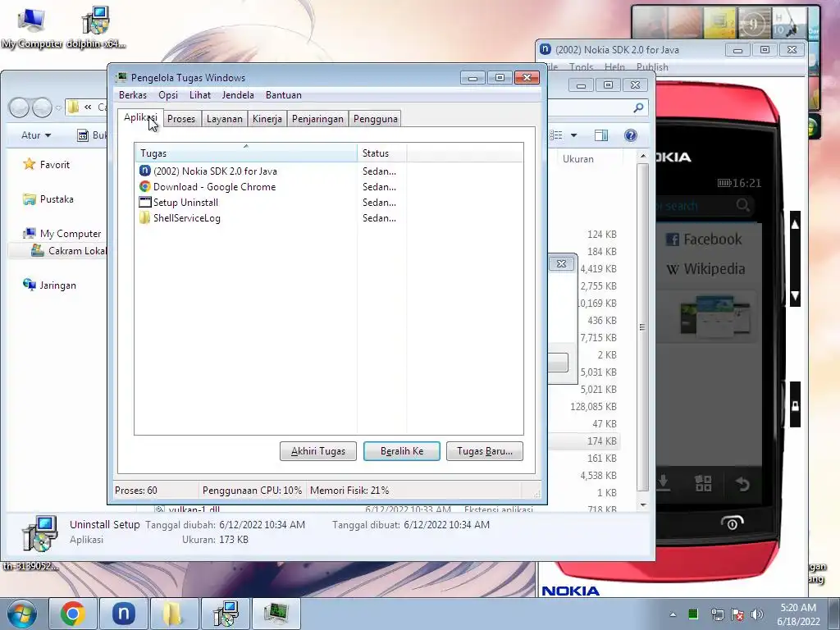Open the Jendela menu

click(238, 95)
